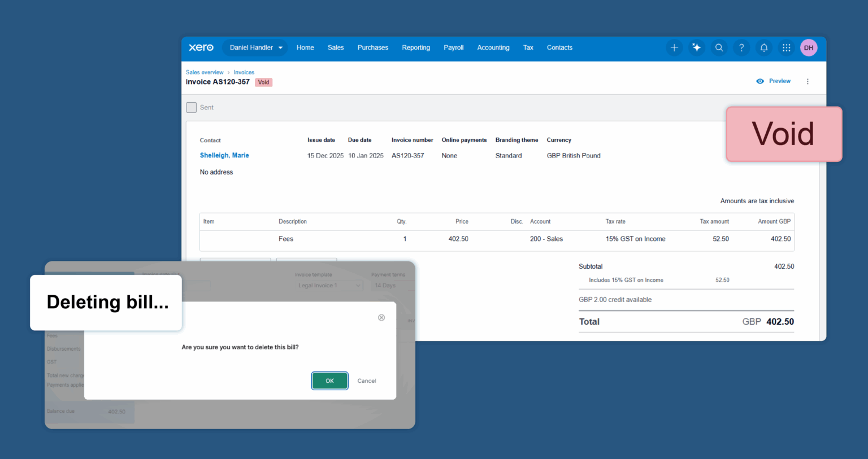Open the notifications bell
The width and height of the screenshot is (868, 459).
click(x=764, y=48)
